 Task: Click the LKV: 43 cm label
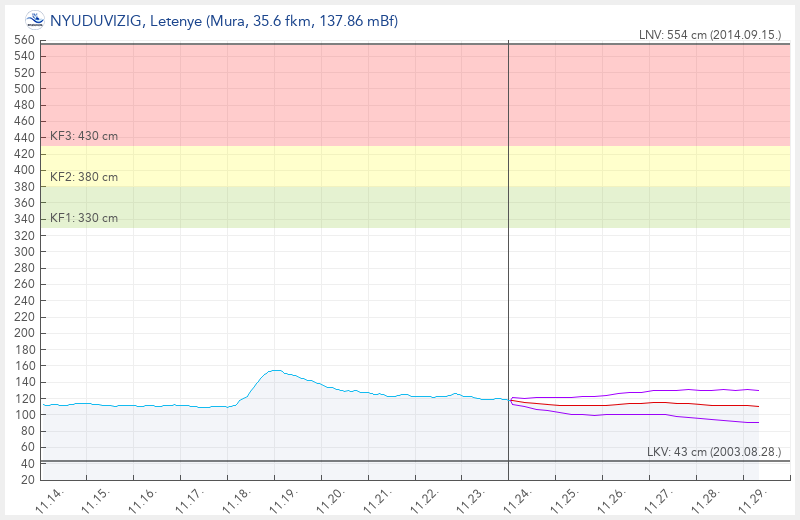(x=713, y=453)
